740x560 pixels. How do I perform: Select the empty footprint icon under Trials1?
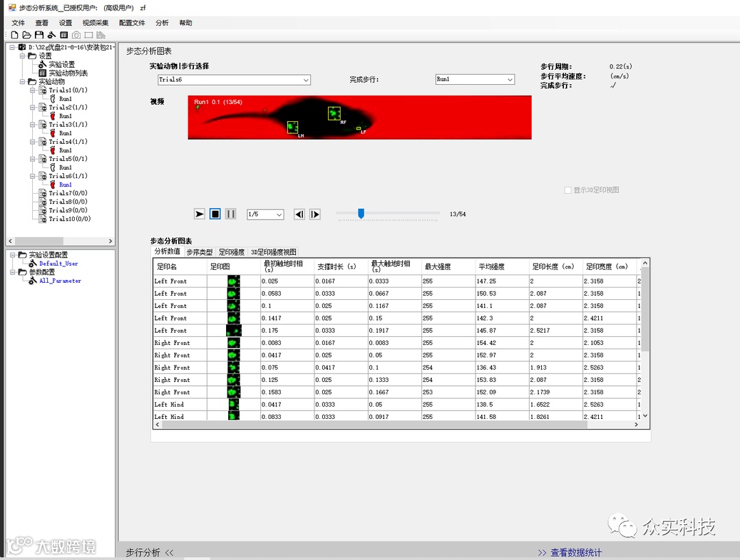click(x=53, y=99)
